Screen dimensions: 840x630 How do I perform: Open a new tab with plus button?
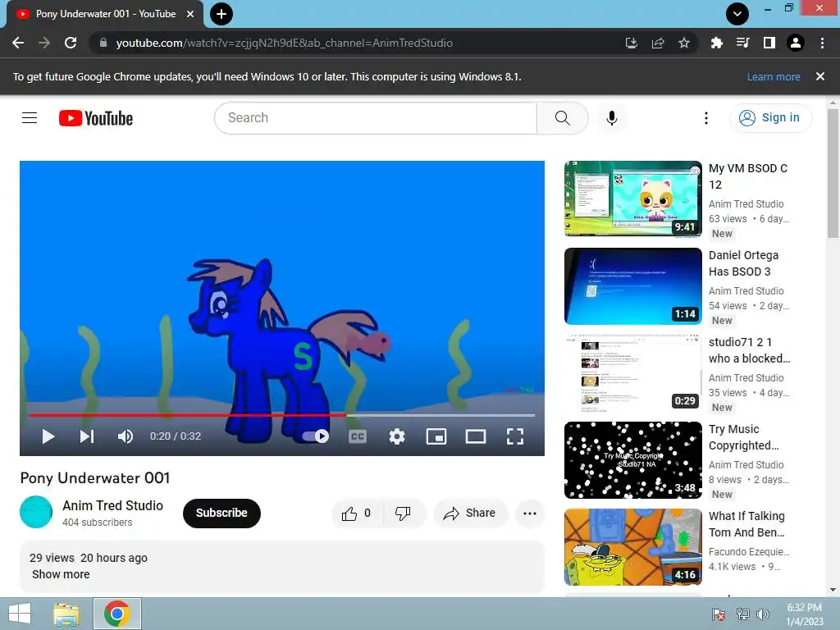click(221, 14)
